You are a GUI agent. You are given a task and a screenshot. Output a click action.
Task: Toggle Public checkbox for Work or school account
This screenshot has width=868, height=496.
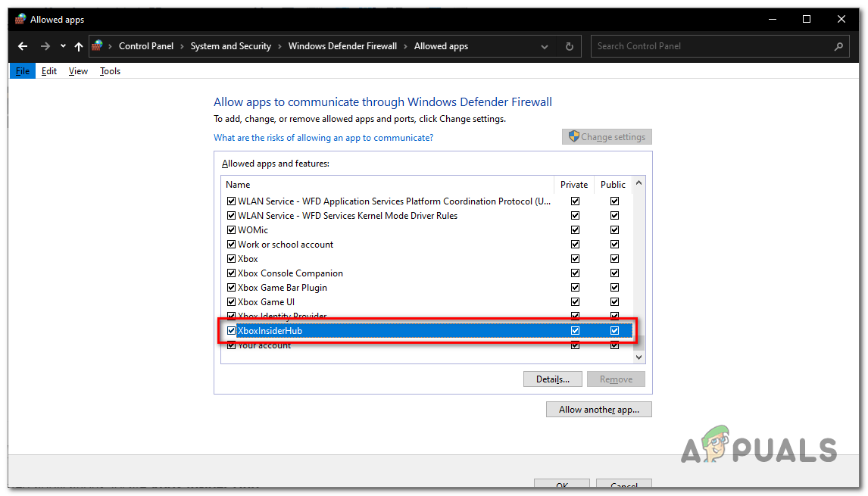click(x=614, y=244)
